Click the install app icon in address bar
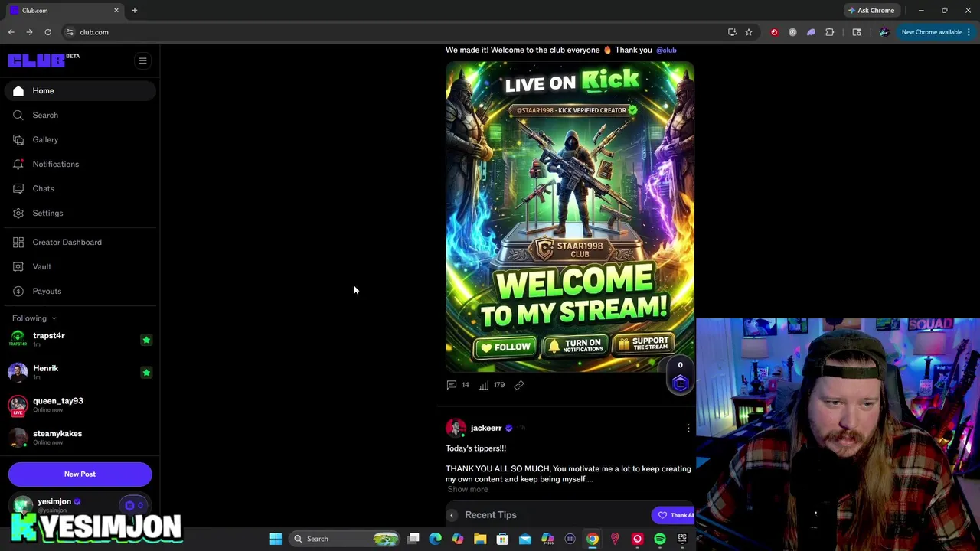The image size is (980, 551). click(x=732, y=32)
